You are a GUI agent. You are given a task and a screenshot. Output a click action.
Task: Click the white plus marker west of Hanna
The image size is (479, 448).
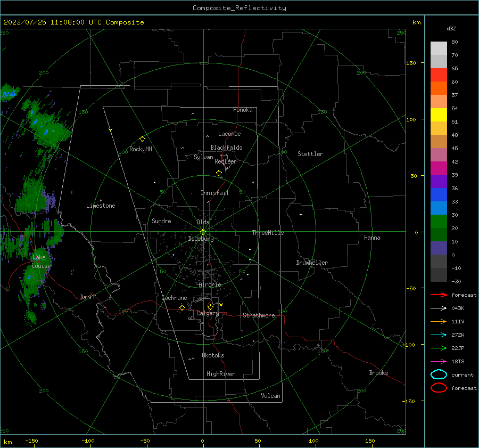pyautogui.click(x=301, y=214)
